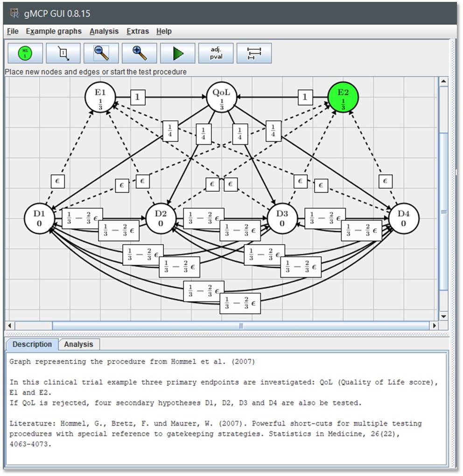Screen dimensions: 463x476
Task: Click the epsilon label on D1 to E1 edge
Action: (x=58, y=182)
